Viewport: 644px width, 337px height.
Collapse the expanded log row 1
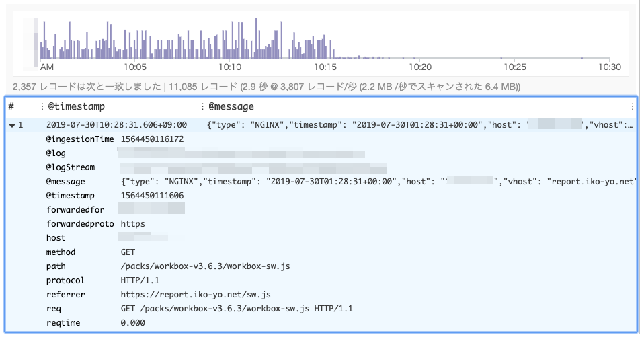pos(13,125)
